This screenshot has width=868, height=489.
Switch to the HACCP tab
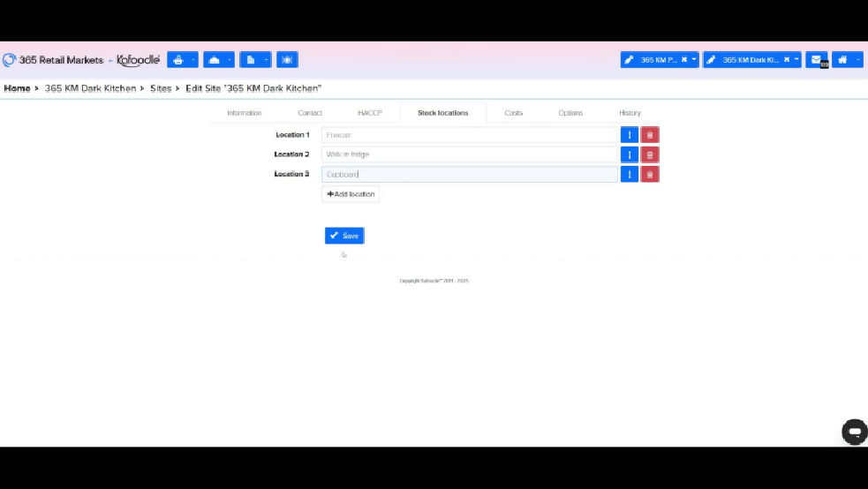pos(370,113)
